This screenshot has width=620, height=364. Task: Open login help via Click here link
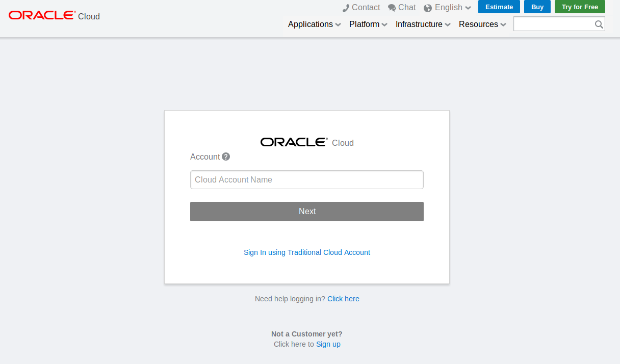(343, 299)
